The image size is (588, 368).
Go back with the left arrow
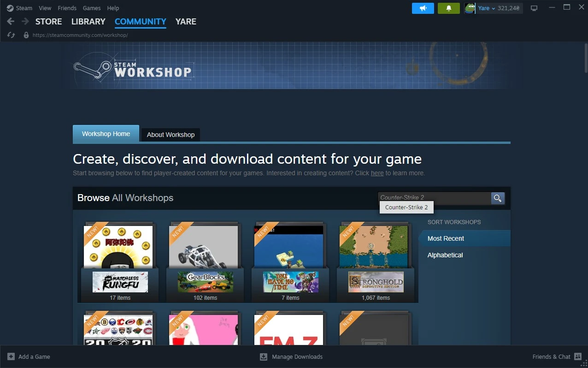click(x=11, y=21)
